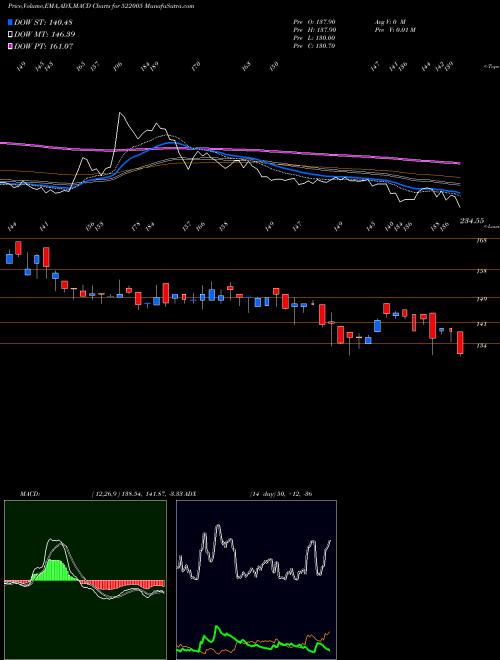The image size is (500, 660).
Task: Select the Pre H: 137.90 value
Action: [x=314, y=30]
